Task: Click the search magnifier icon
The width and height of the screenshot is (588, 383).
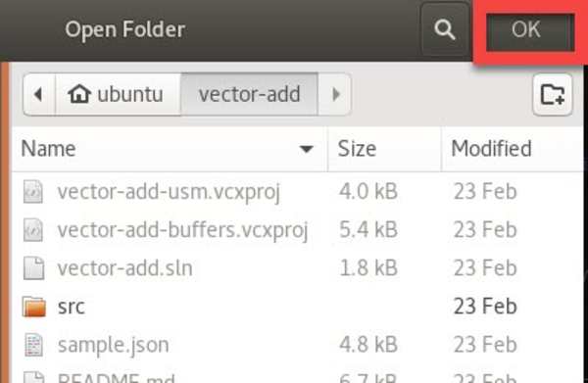Action: 445,29
